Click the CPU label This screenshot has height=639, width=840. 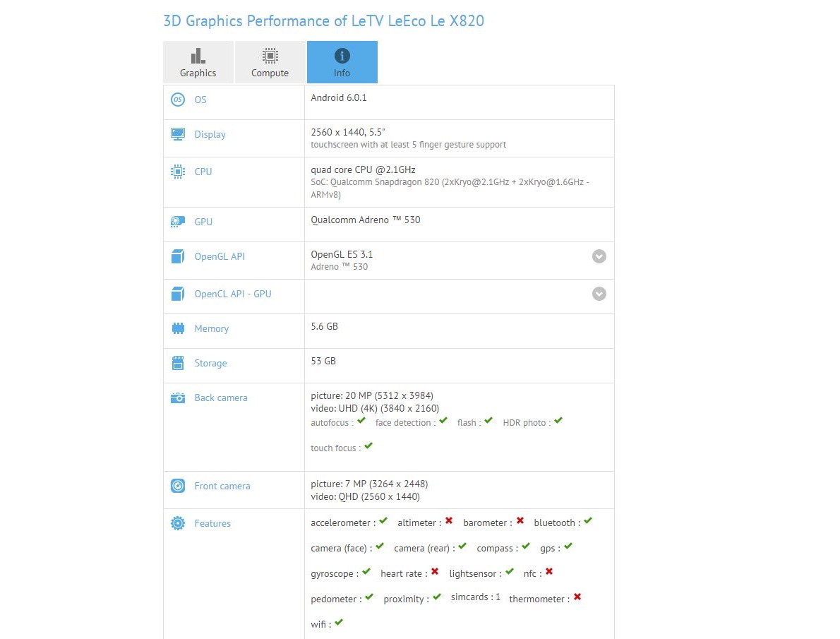[203, 172]
